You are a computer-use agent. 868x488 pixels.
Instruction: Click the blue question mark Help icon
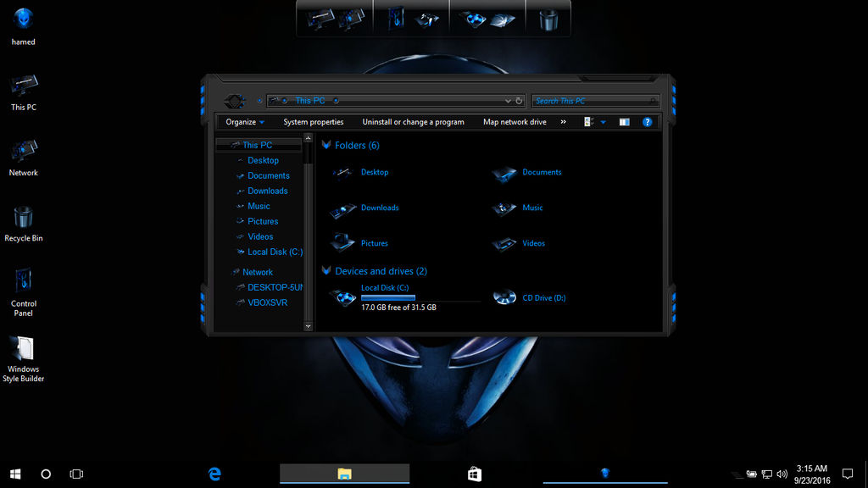tap(648, 121)
